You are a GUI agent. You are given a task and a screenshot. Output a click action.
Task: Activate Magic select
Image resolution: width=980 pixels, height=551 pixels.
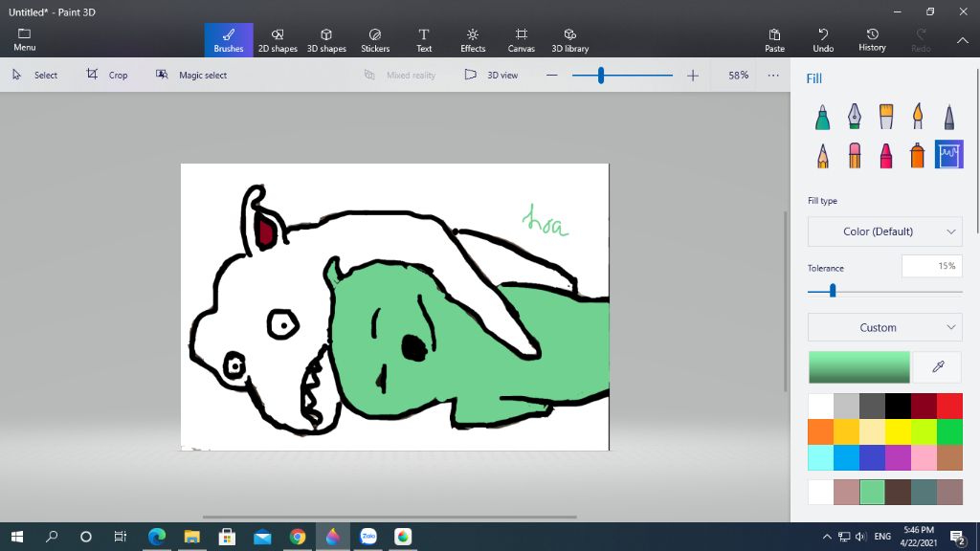(x=191, y=75)
